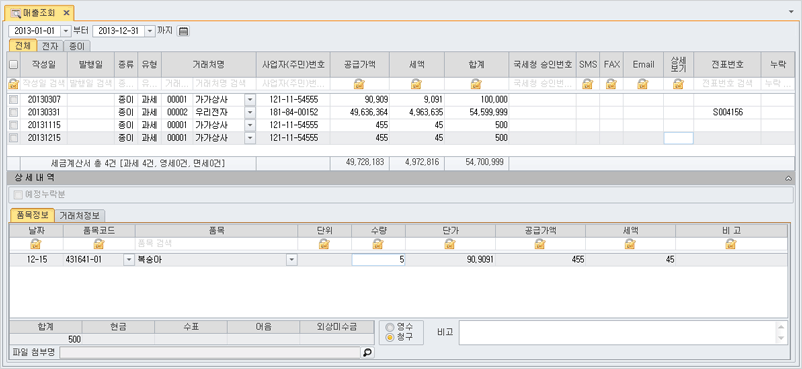The width and height of the screenshot is (802, 369).
Task: Switch to the 전자 tab
Action: click(50, 46)
